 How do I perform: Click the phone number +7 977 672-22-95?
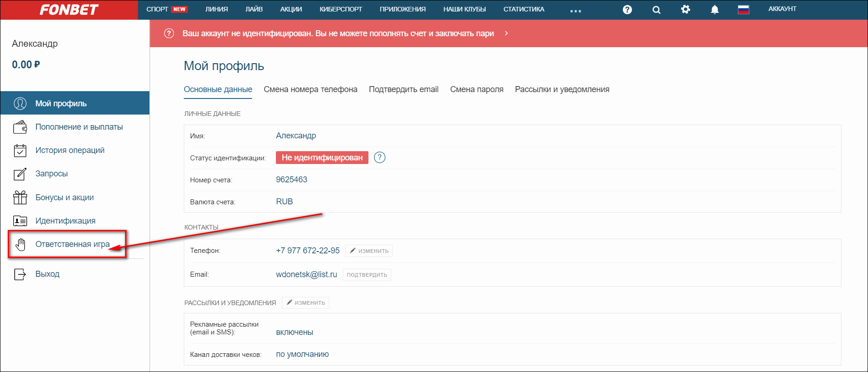pos(308,251)
